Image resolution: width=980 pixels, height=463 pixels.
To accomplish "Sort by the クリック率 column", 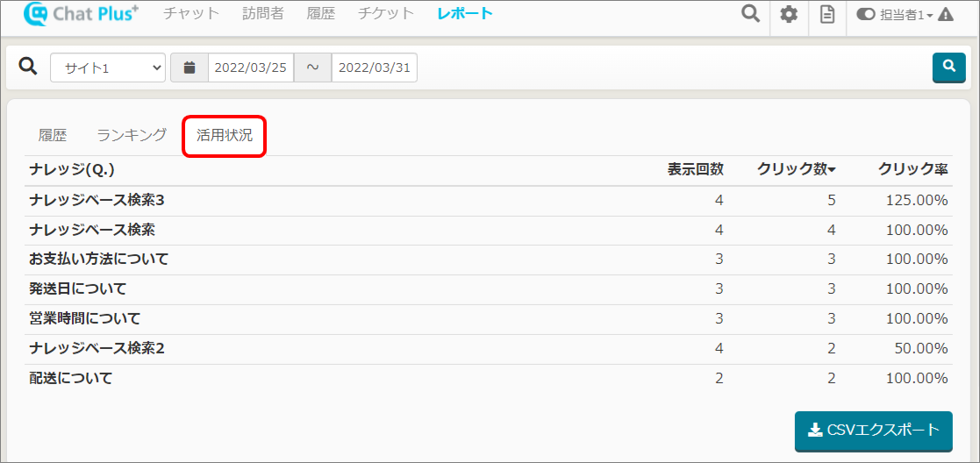I will tap(913, 169).
